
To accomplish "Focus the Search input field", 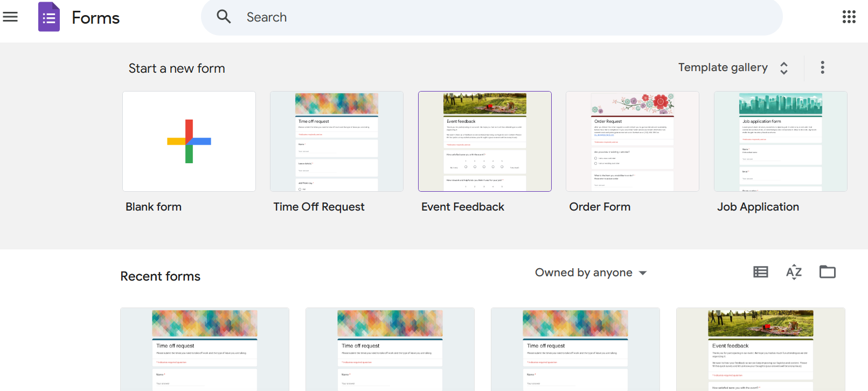I will click(x=492, y=17).
